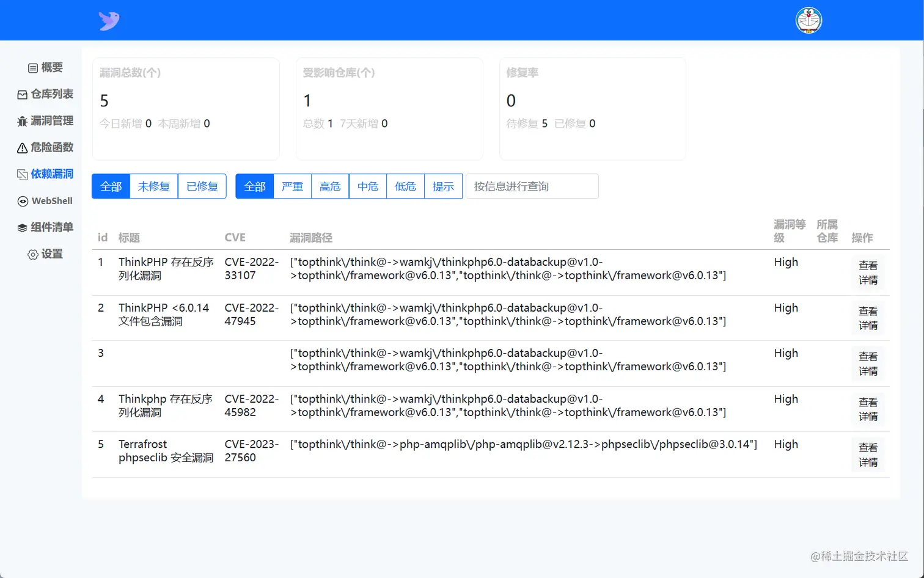
Task: Click CVE-2022-45982 cell
Action: pyautogui.click(x=251, y=406)
